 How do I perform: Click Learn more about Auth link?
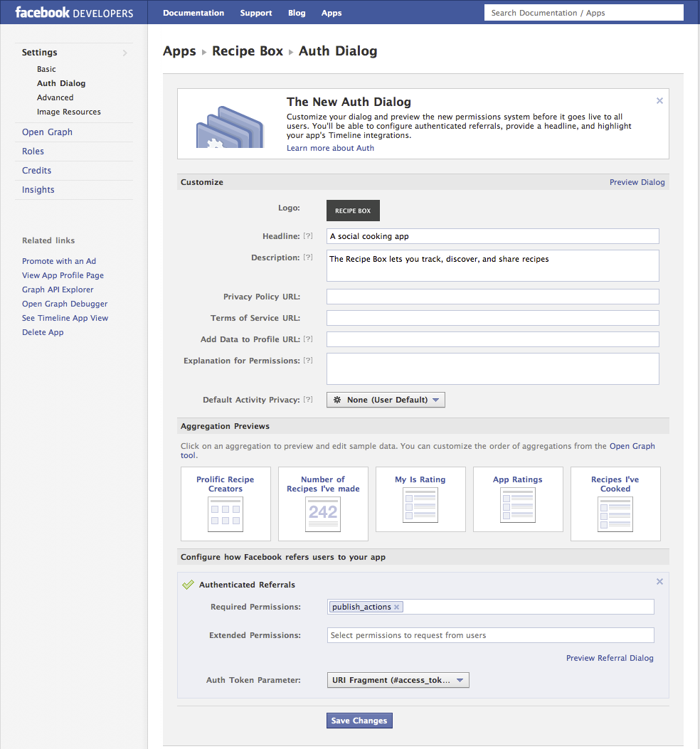[x=330, y=148]
